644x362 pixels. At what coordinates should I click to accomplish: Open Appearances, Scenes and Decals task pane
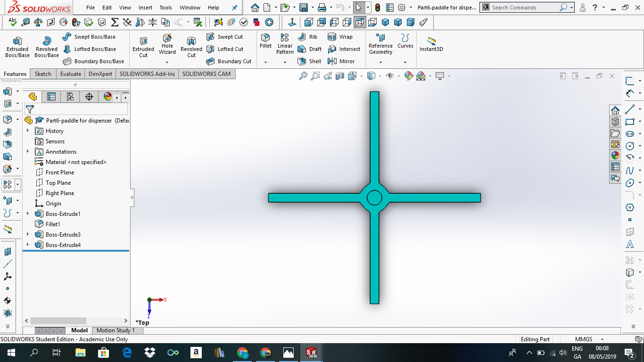click(615, 156)
